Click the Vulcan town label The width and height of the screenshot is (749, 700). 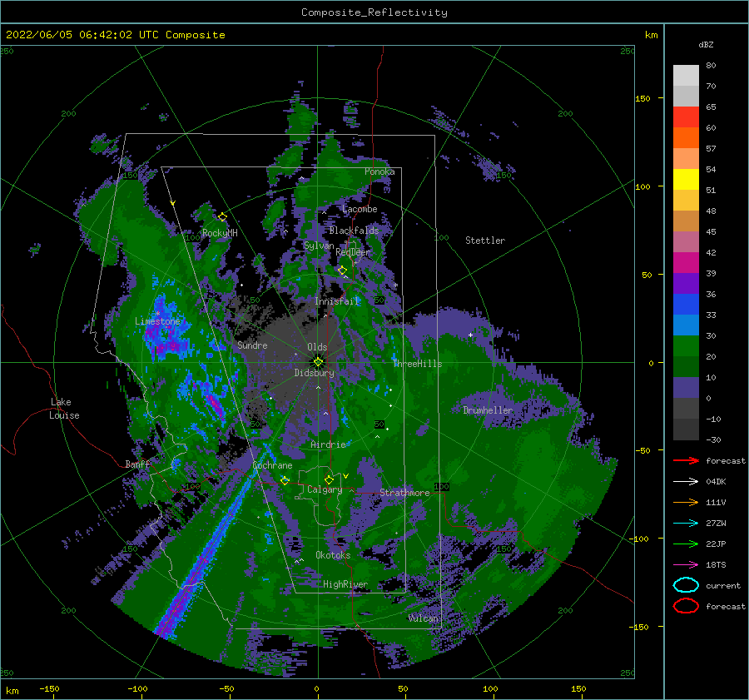424,618
